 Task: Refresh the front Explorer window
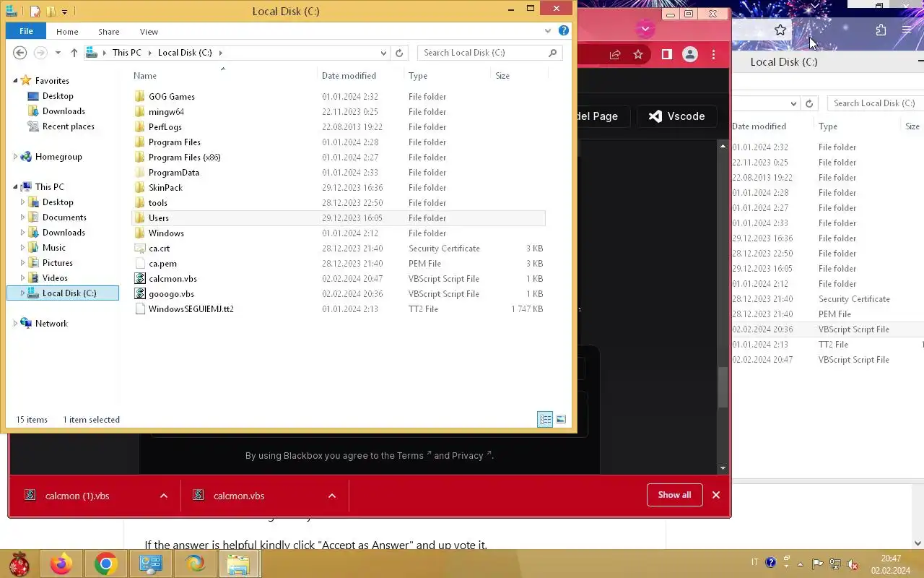pos(399,53)
